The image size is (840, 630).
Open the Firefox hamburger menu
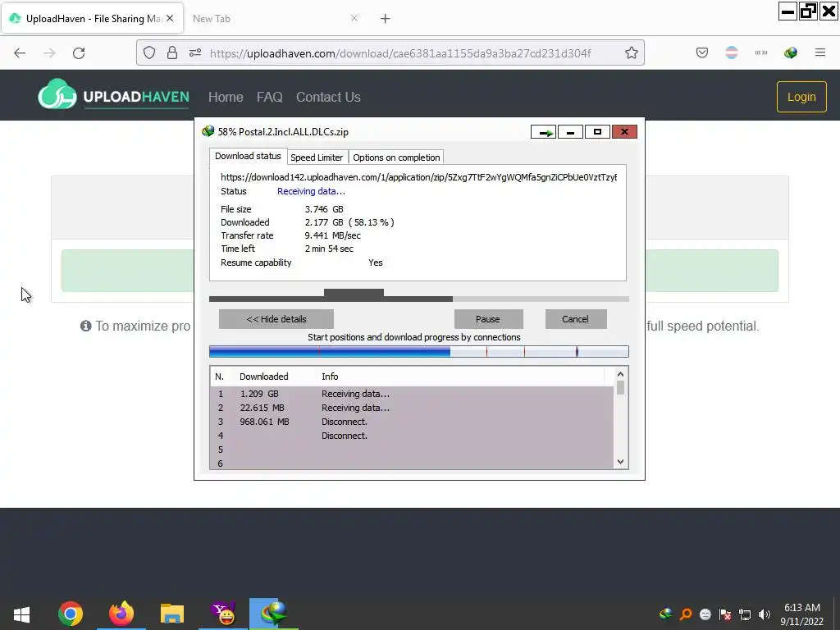820,52
